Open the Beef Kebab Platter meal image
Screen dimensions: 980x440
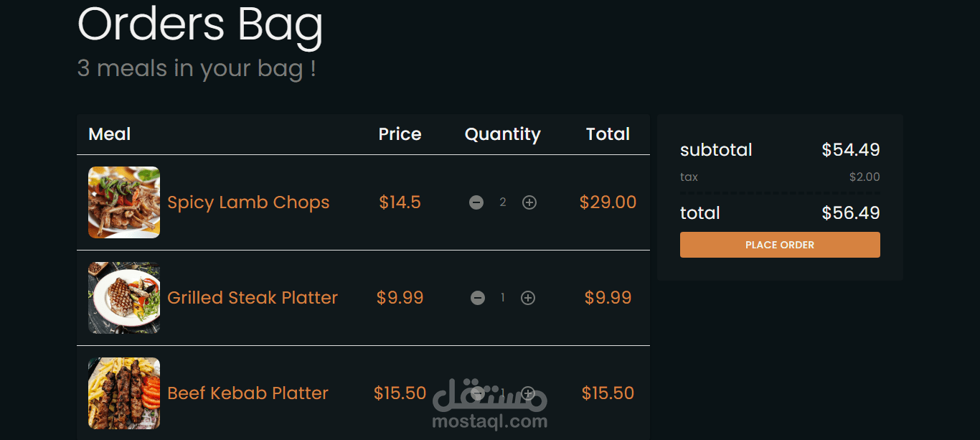click(x=124, y=393)
